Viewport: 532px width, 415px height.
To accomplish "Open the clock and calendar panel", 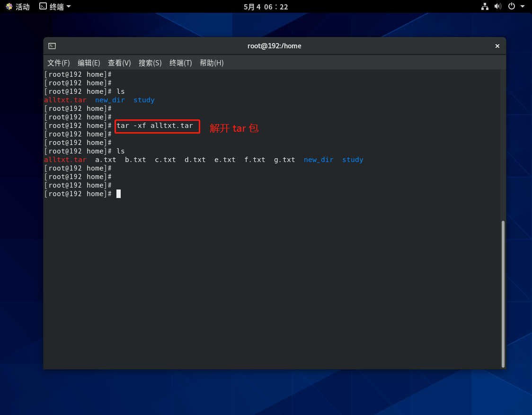I will 266,7.
